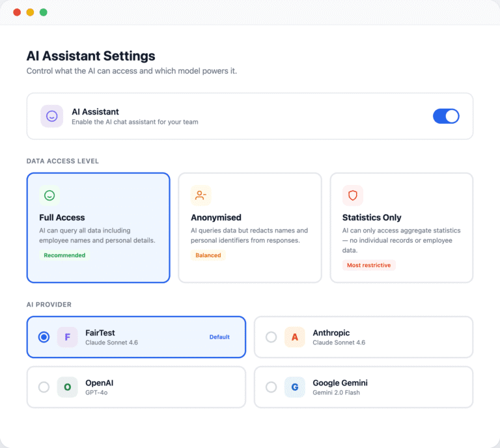Click the Statistics Only card description text
Image resolution: width=500 pixels, height=448 pixels.
pyautogui.click(x=401, y=240)
